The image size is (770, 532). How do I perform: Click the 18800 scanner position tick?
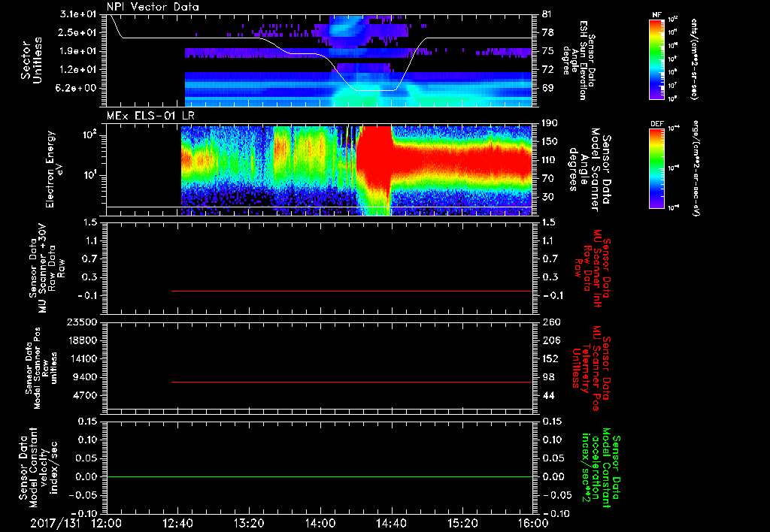pyautogui.click(x=81, y=340)
